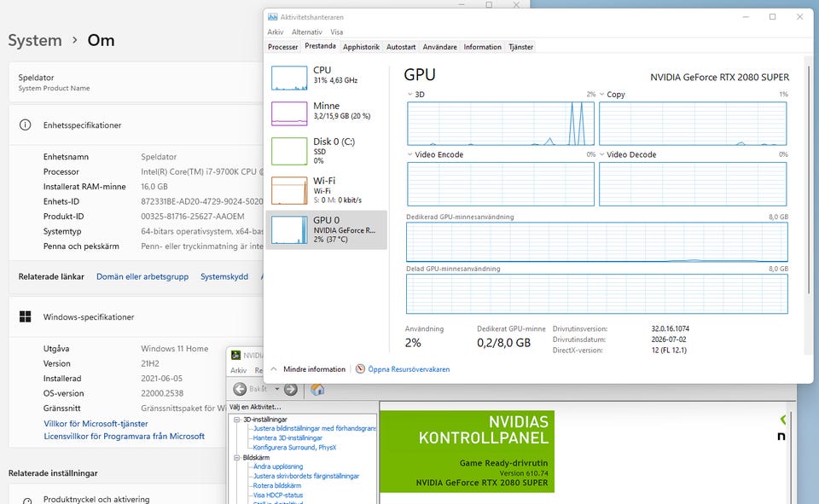Open the Systemskydd link
819x504 pixels.
click(224, 277)
